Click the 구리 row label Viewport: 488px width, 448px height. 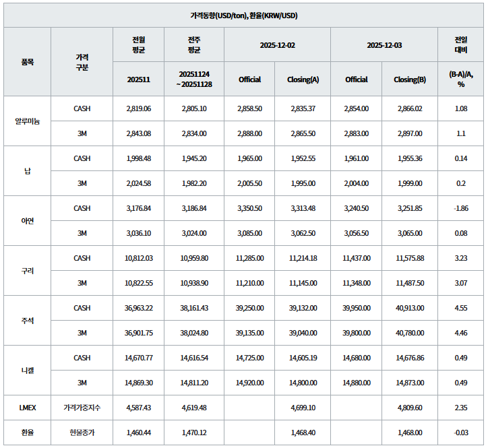coord(27,271)
